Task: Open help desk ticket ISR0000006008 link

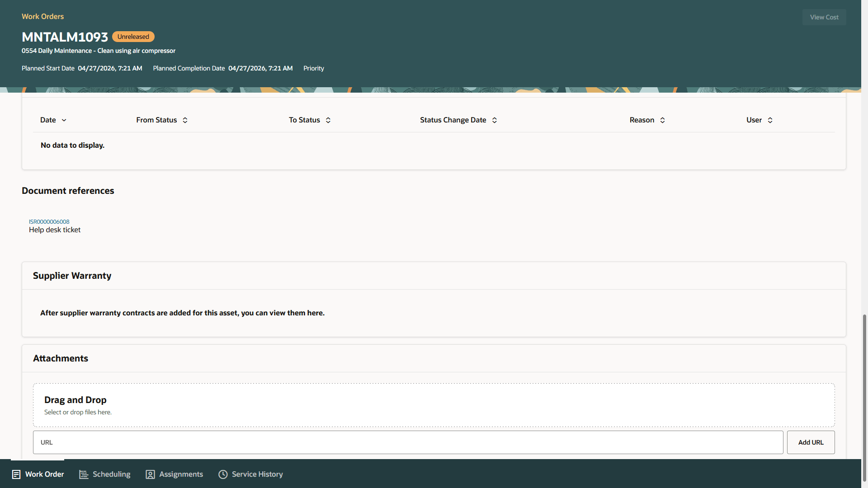Action: [49, 221]
